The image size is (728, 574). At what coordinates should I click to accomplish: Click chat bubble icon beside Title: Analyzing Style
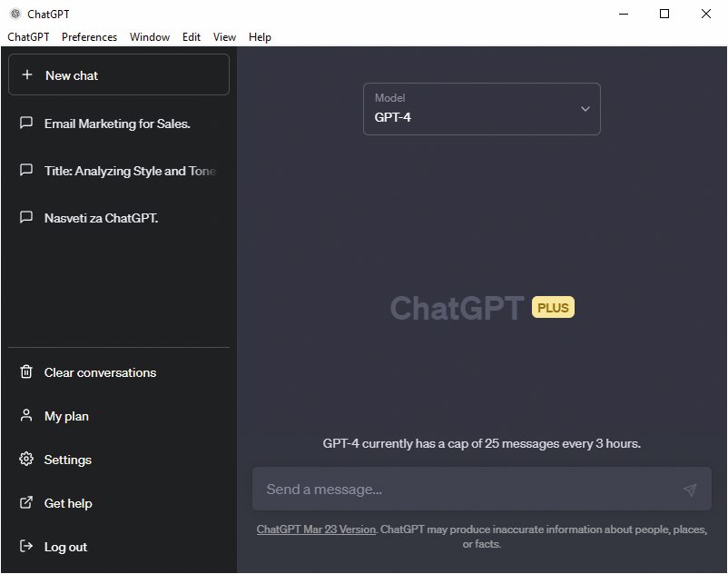point(26,170)
